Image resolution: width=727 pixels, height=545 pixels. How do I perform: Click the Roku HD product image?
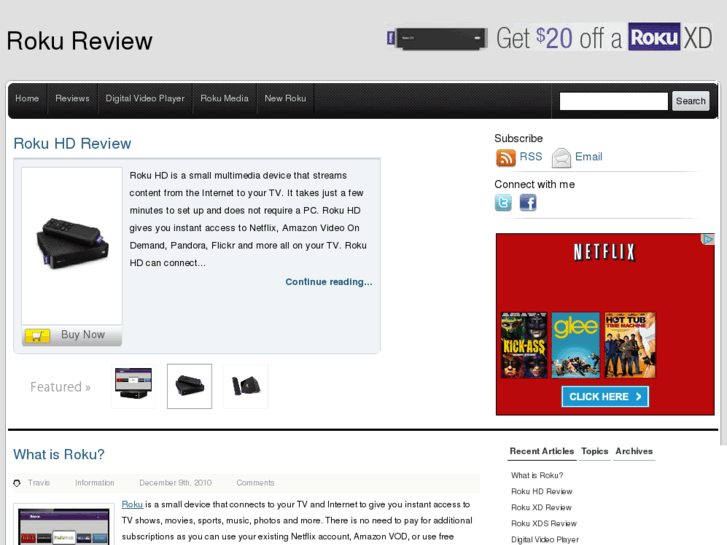click(x=72, y=246)
